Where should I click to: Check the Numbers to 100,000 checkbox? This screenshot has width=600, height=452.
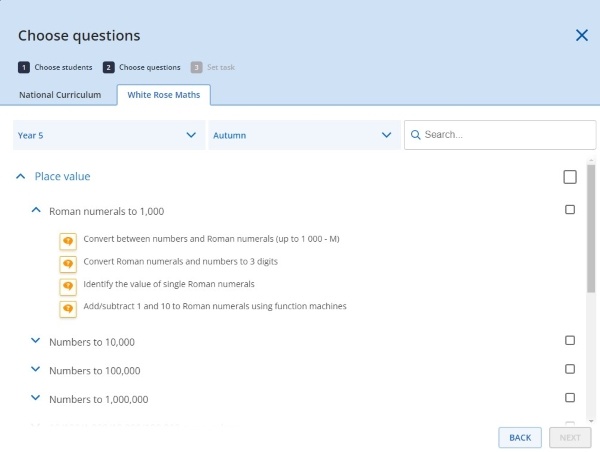tap(570, 369)
